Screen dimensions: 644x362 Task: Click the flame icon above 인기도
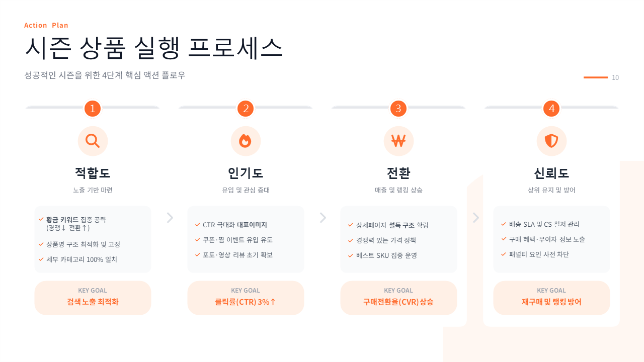(246, 141)
